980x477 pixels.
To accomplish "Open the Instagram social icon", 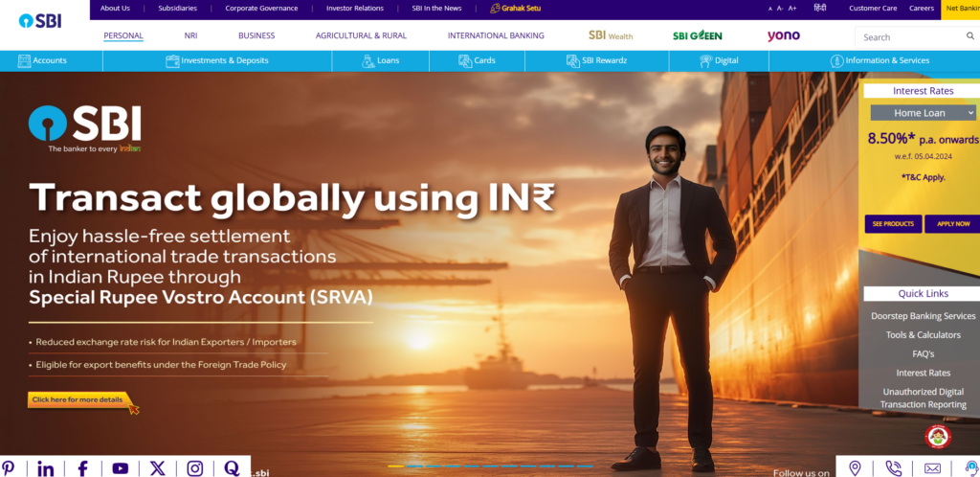I will click(x=195, y=468).
